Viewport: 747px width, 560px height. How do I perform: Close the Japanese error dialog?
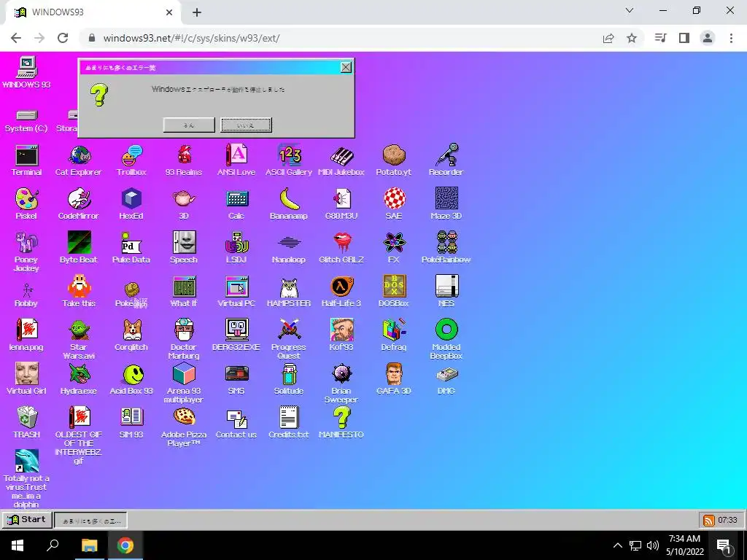[347, 67]
